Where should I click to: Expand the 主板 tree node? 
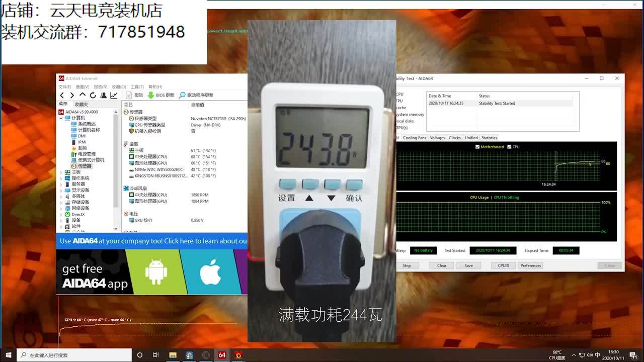[61, 172]
